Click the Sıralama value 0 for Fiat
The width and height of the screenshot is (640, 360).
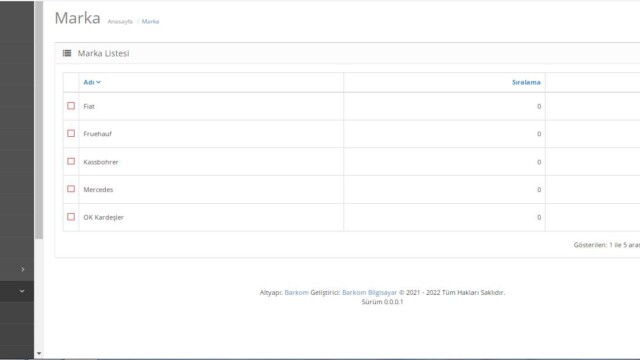pyautogui.click(x=539, y=106)
